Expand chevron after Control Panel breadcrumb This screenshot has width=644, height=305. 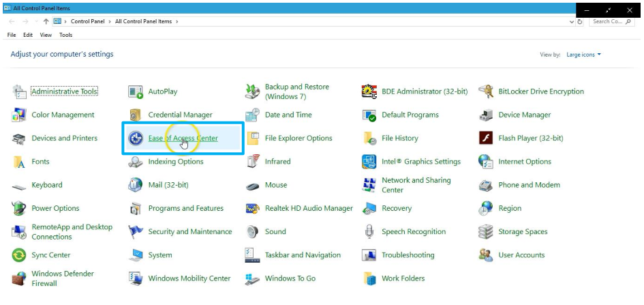(110, 21)
